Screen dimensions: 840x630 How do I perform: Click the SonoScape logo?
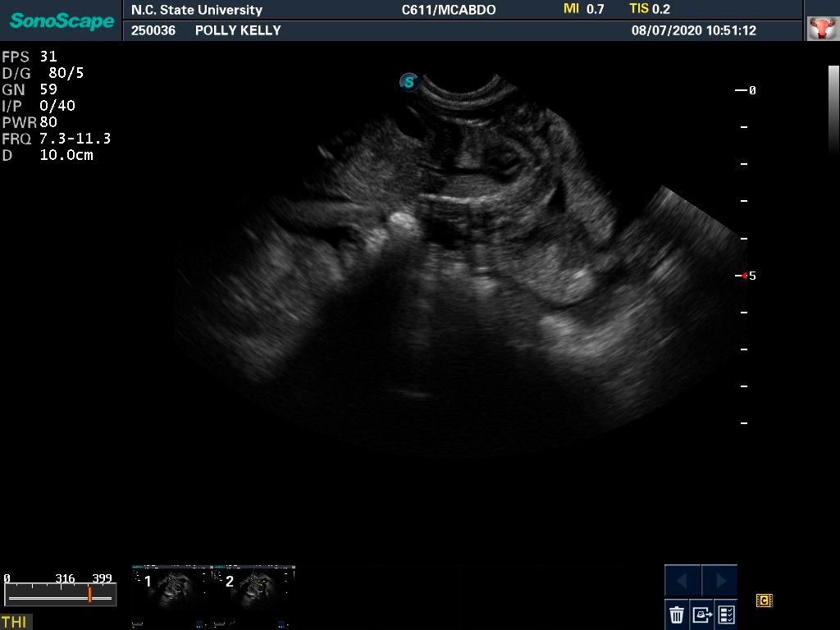point(62,21)
